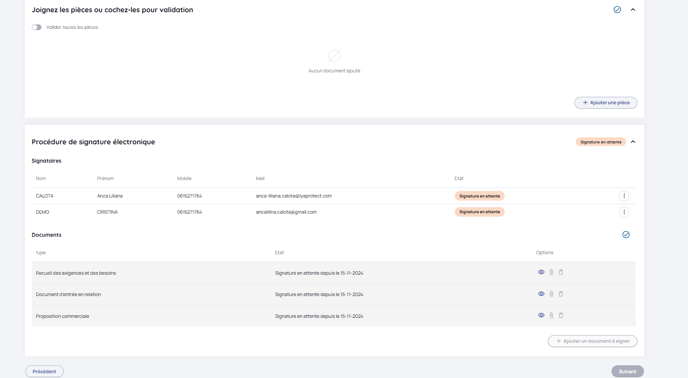
Task: Click the paperclip icon for Recueil des exigences
Action: (552, 272)
